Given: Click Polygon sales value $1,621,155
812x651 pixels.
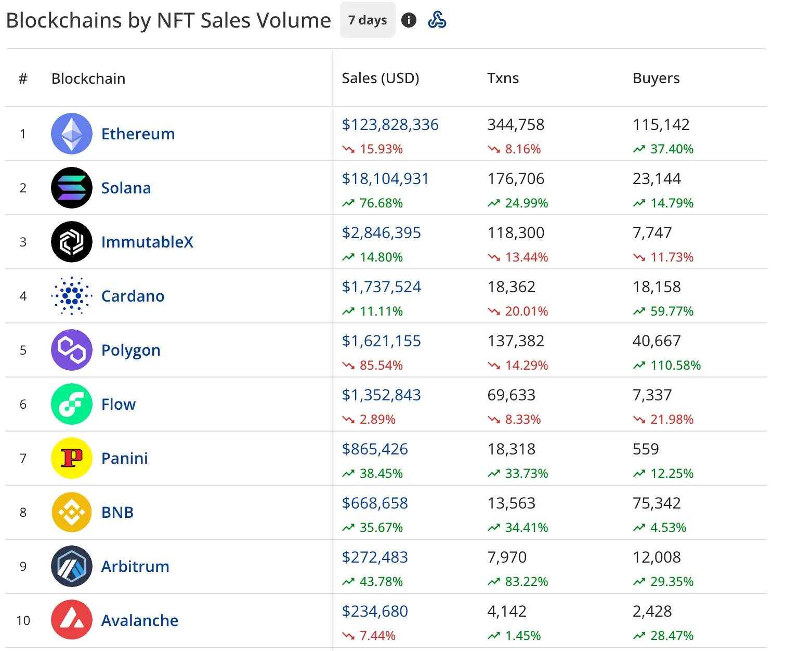Looking at the screenshot, I should [x=381, y=341].
